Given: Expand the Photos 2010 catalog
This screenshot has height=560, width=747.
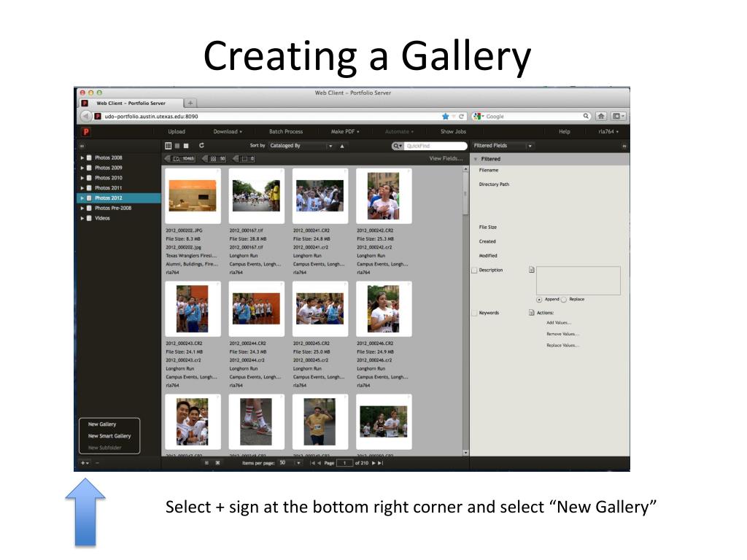Looking at the screenshot, I should pos(82,178).
